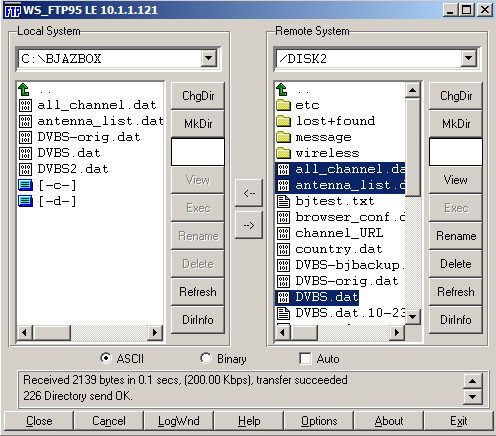Select local file name DVBS2.dat
496x436 pixels.
pyautogui.click(x=73, y=169)
